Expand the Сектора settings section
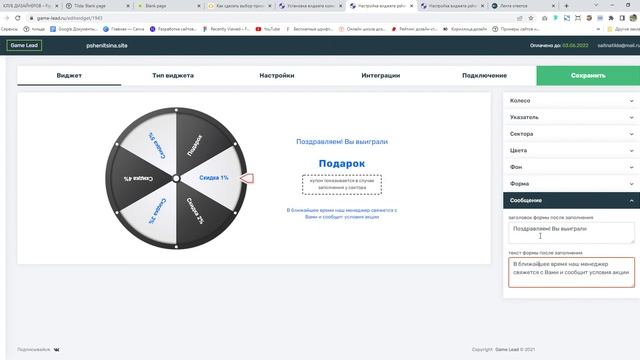This screenshot has height=360, width=640. (x=571, y=134)
